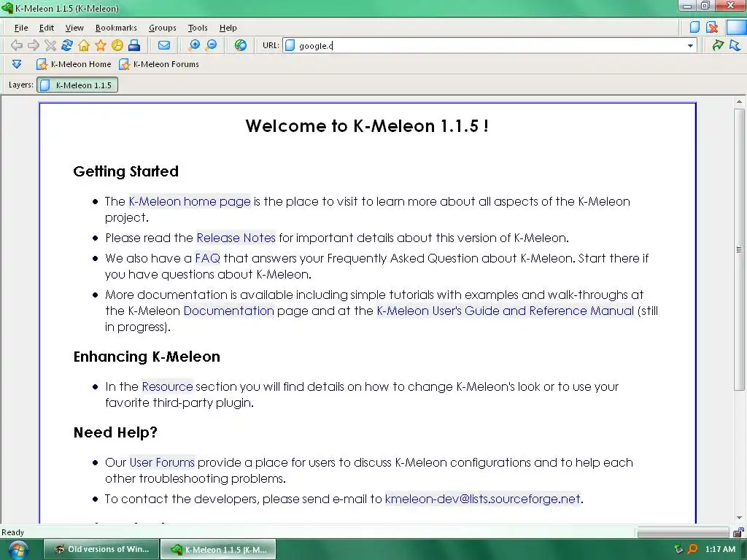Close layer icon with red X

(712, 27)
